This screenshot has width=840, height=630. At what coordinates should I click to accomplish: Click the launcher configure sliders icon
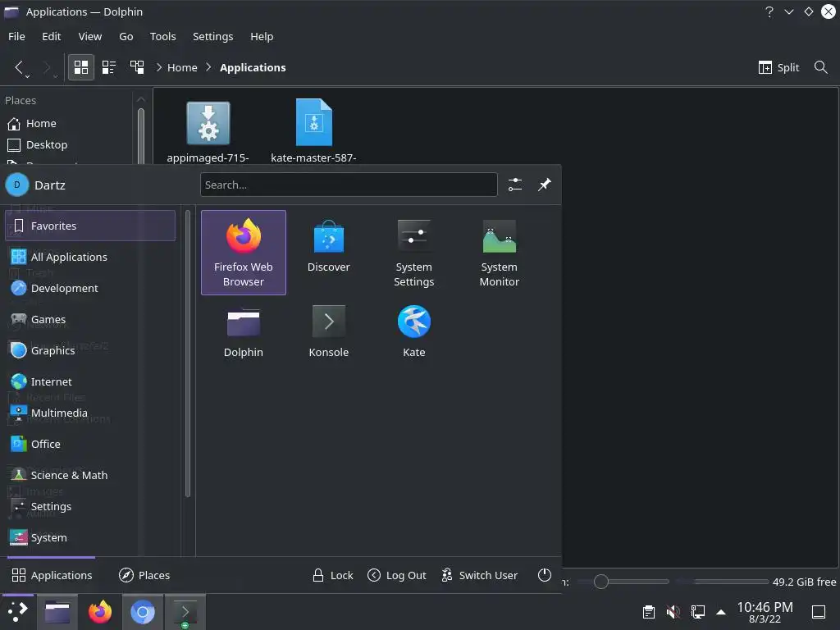tap(515, 185)
